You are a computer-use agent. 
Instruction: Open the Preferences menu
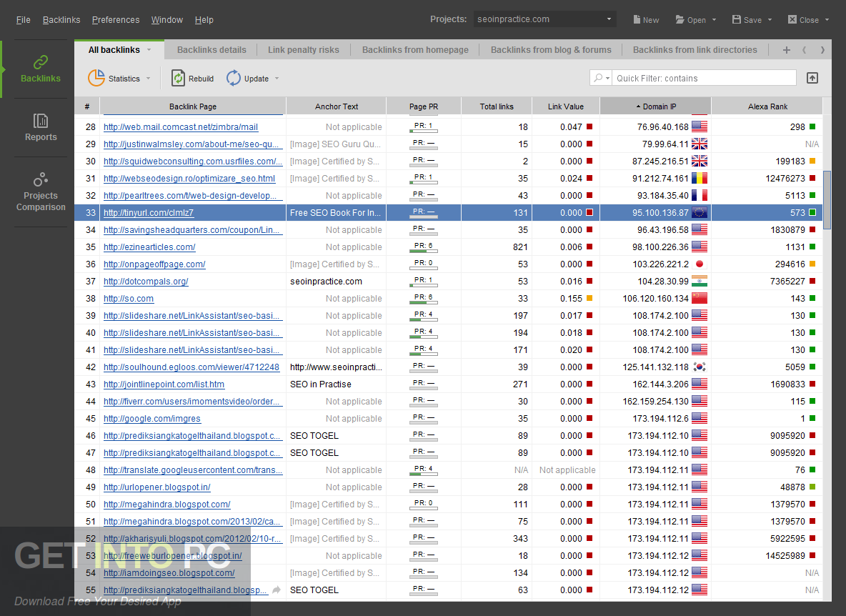click(x=116, y=19)
